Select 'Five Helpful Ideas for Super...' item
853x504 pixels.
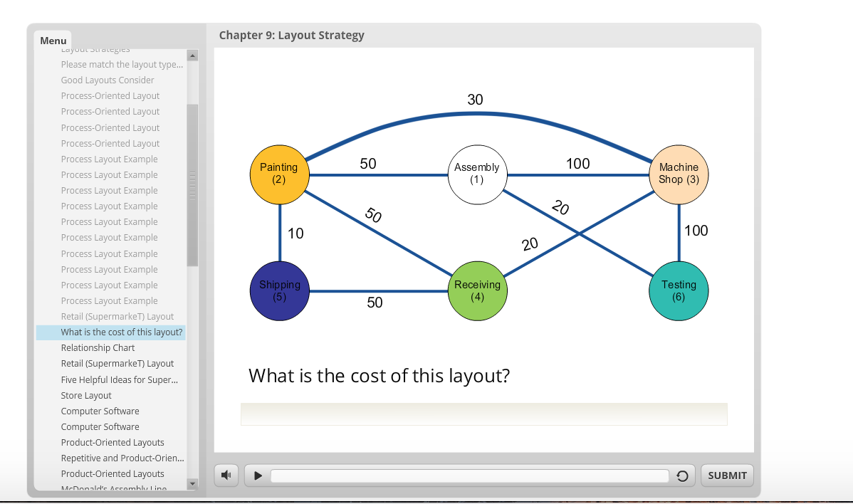(x=120, y=379)
